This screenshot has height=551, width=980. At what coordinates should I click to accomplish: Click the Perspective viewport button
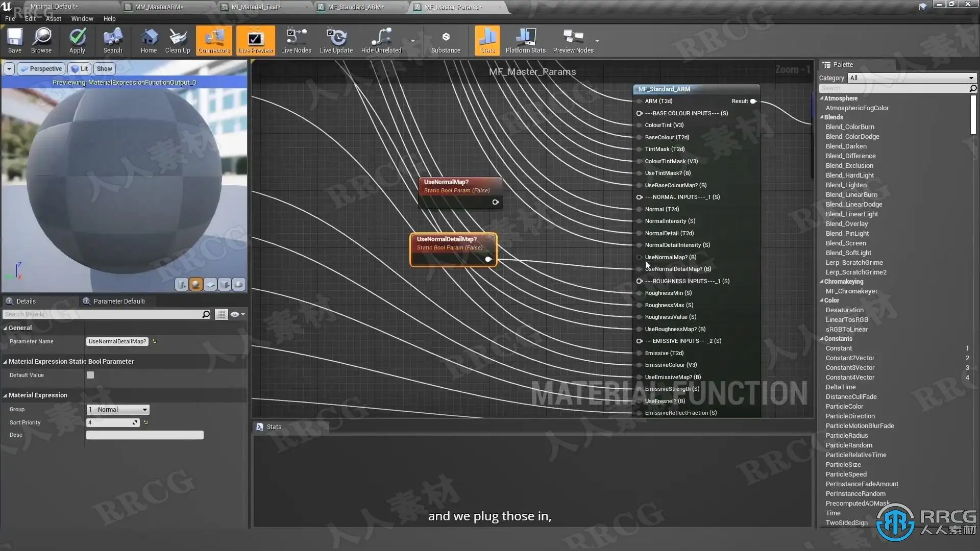coord(41,69)
